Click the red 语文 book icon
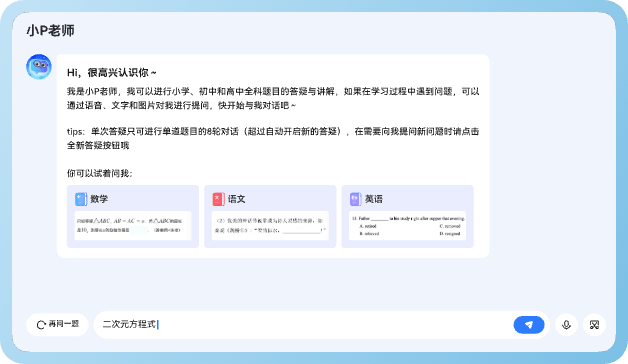The width and height of the screenshot is (628, 364). (218, 199)
